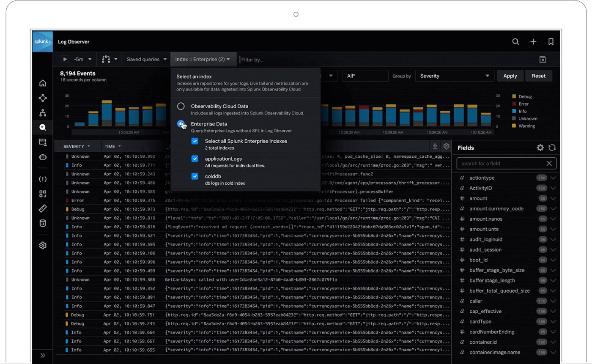
Task: Uncheck Select all Splunk Enterprise Indexes
Action: point(195,141)
